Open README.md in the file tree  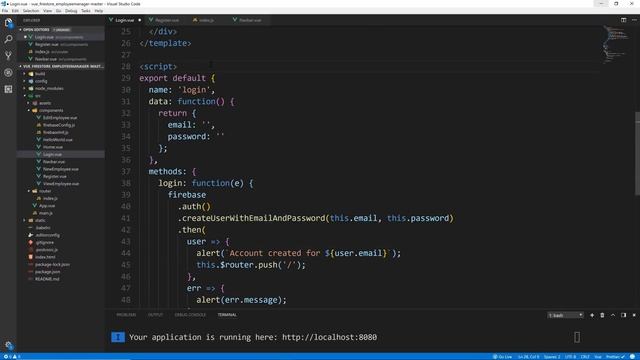[47, 279]
